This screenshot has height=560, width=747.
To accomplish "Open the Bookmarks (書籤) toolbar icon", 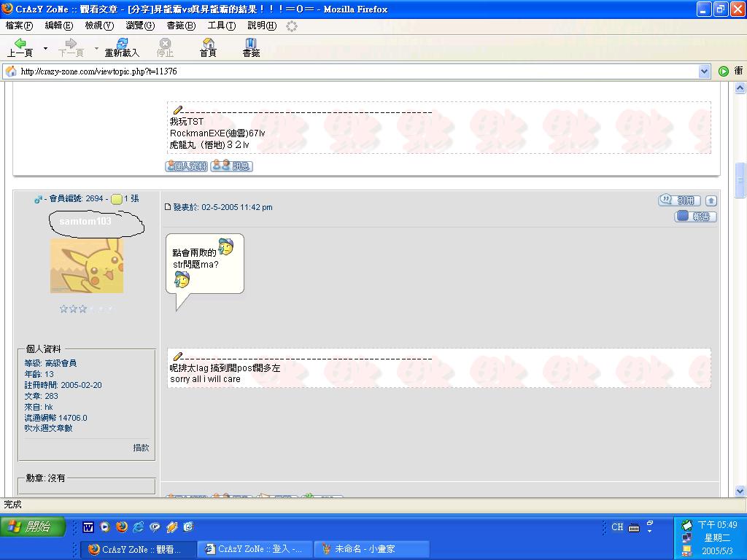I will (251, 45).
